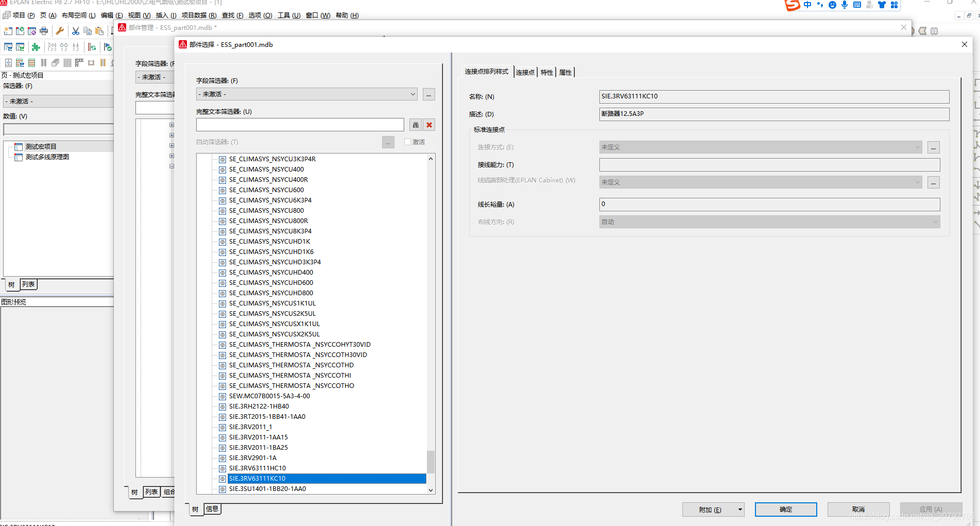
Task: Switch to the 属性 tab
Action: tap(565, 73)
